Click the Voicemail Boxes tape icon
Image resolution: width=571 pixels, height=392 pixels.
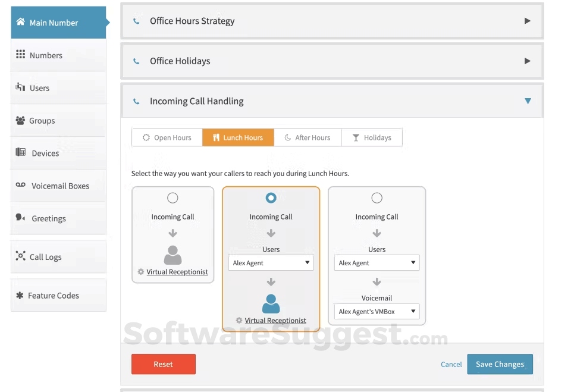pos(21,185)
